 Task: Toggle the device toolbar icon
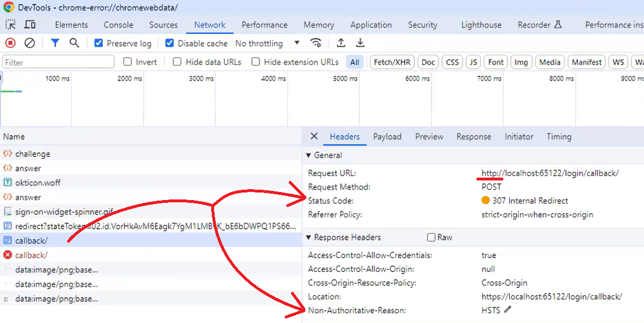tap(30, 25)
